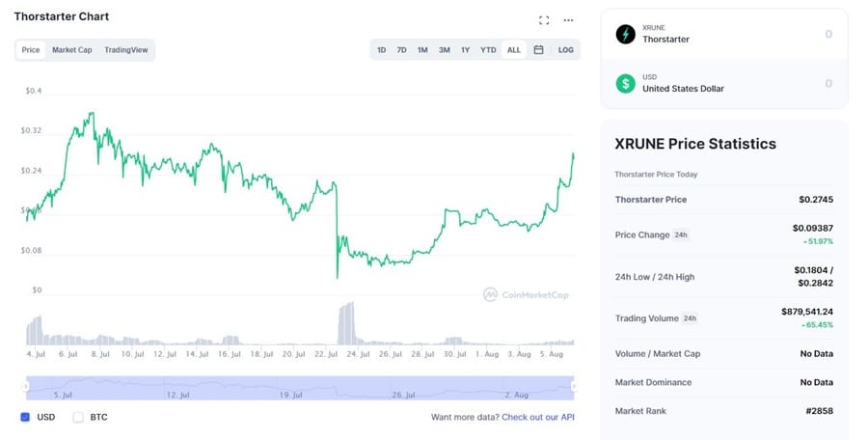Click the XRUNE amount input field

(772, 34)
